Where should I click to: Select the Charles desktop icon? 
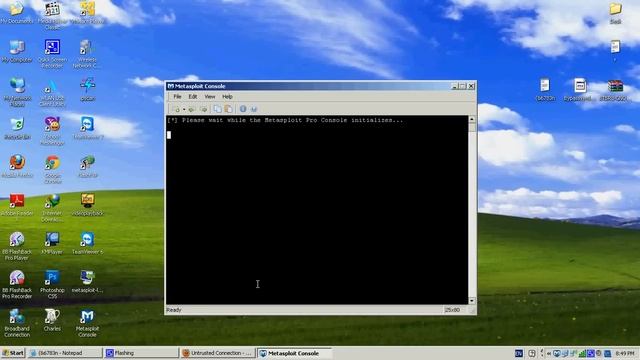[x=52, y=320]
